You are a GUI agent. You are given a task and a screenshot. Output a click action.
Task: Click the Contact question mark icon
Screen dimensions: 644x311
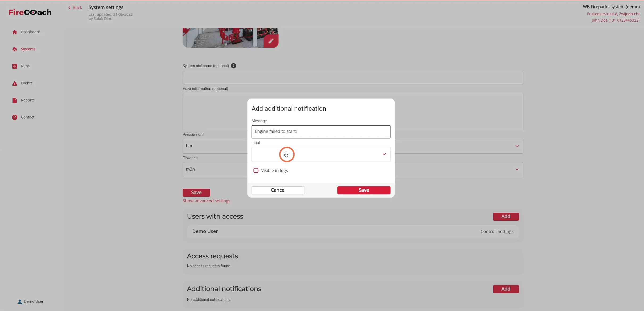(x=15, y=117)
